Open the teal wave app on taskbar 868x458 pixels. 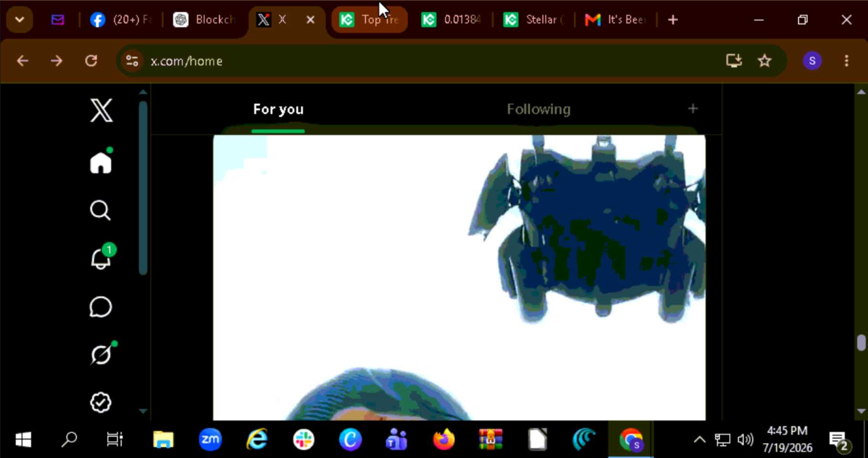pyautogui.click(x=584, y=439)
